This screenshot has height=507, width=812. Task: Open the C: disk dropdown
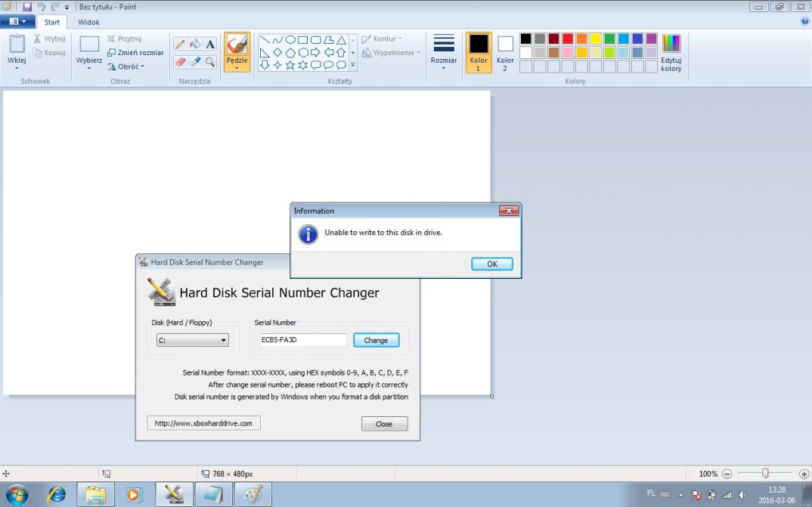coord(193,340)
